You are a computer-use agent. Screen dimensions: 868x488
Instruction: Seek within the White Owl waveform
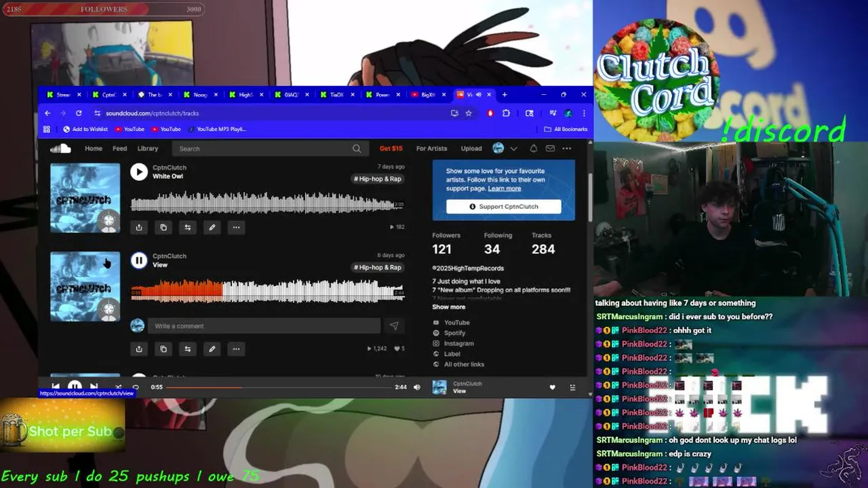pyautogui.click(x=267, y=203)
